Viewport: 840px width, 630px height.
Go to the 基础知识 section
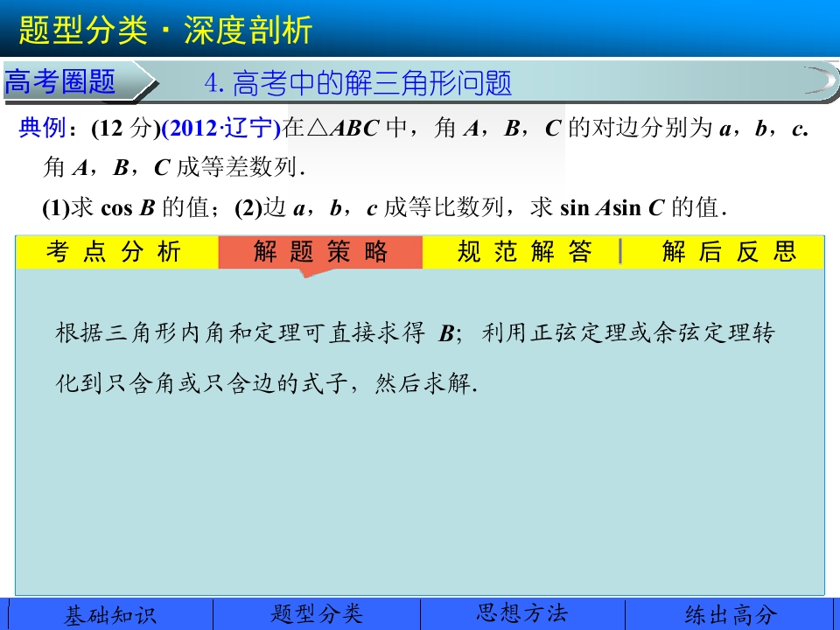[110, 614]
